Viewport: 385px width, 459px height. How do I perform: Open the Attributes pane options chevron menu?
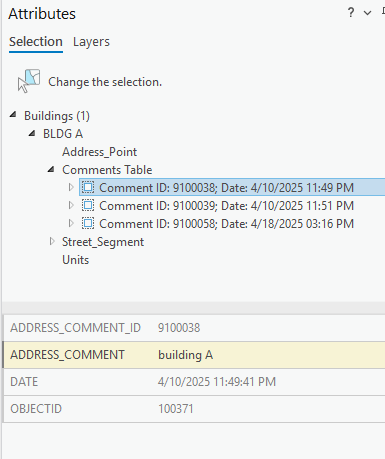coord(367,13)
